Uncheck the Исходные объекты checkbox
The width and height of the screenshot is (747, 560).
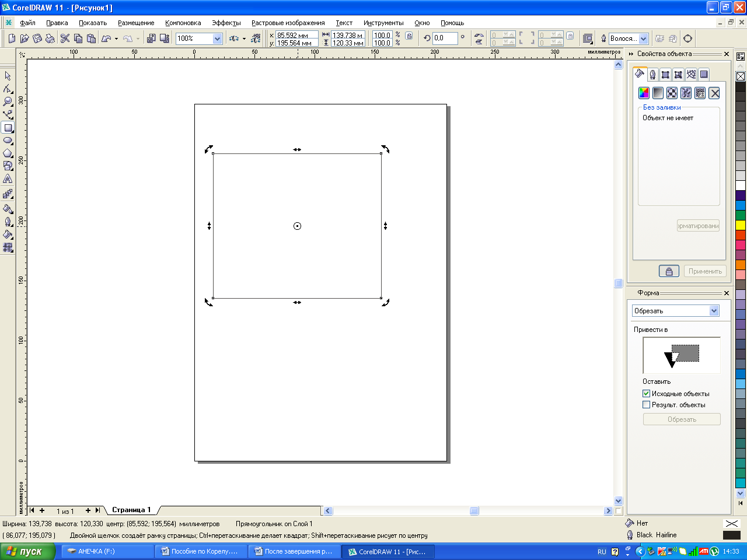click(646, 394)
